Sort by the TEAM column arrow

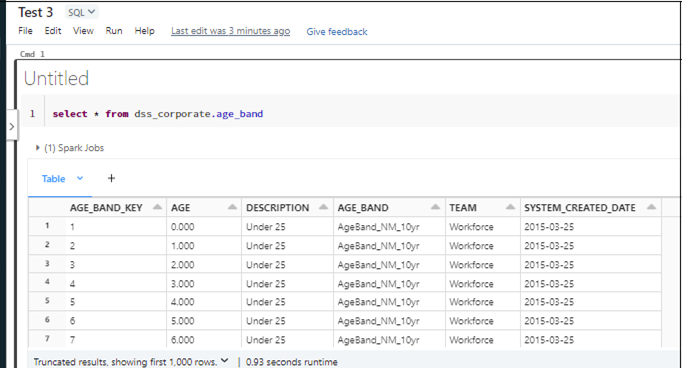tap(510, 207)
